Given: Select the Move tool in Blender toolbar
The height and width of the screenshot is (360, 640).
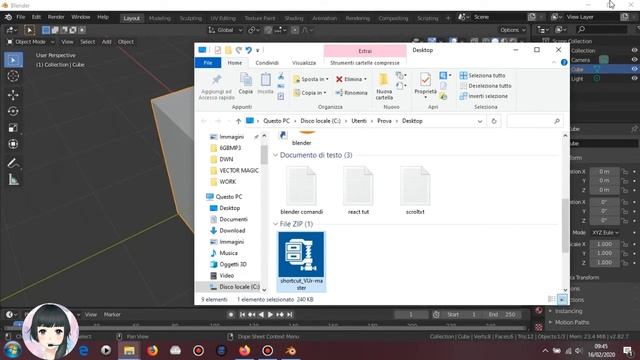Looking at the screenshot, I should [13, 95].
